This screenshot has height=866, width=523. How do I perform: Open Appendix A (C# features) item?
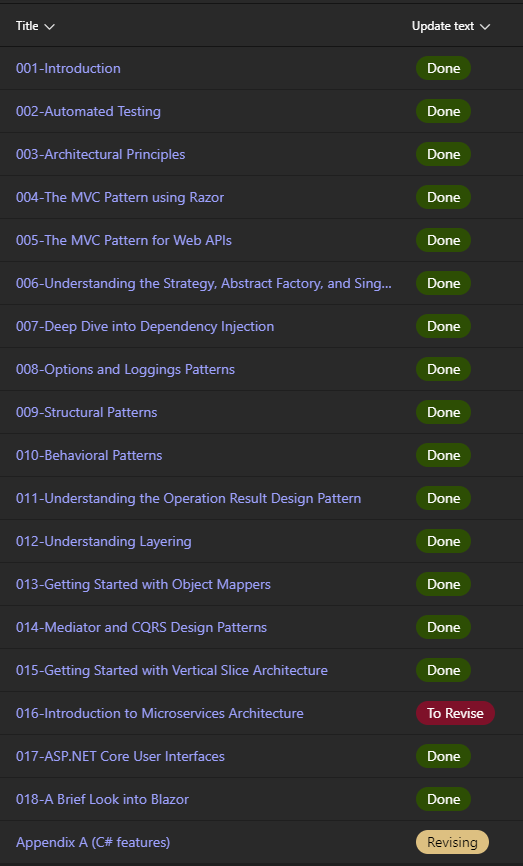[x=93, y=843]
